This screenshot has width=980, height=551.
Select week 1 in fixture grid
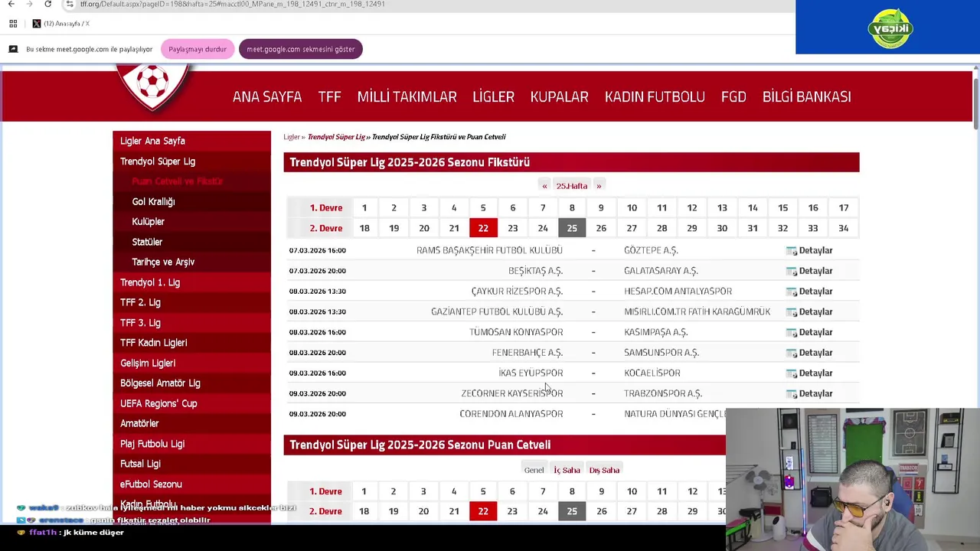point(364,207)
